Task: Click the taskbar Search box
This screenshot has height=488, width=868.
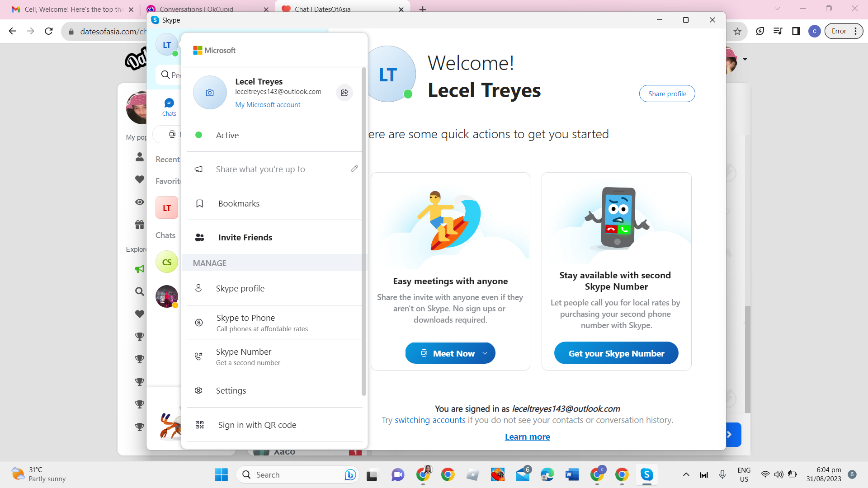Action: pyautogui.click(x=297, y=474)
